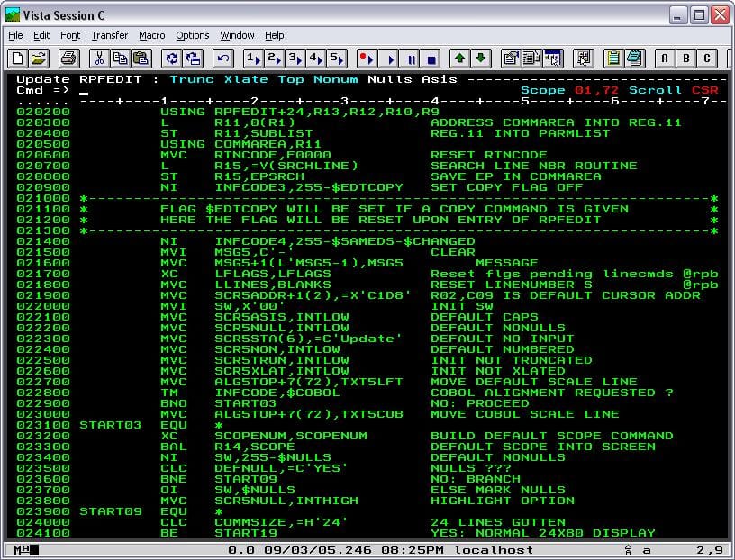Screen dimensions: 735x560
Task: Click the START09 label on line 023900
Action: pyautogui.click(x=110, y=511)
